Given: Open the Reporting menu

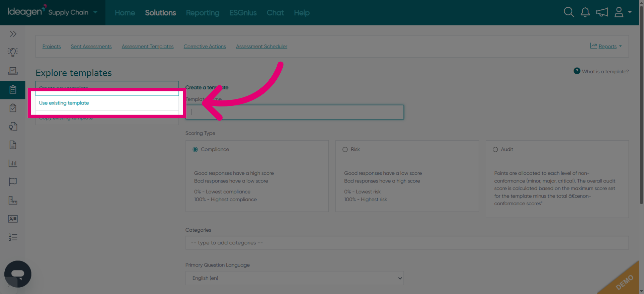Looking at the screenshot, I should 203,13.
